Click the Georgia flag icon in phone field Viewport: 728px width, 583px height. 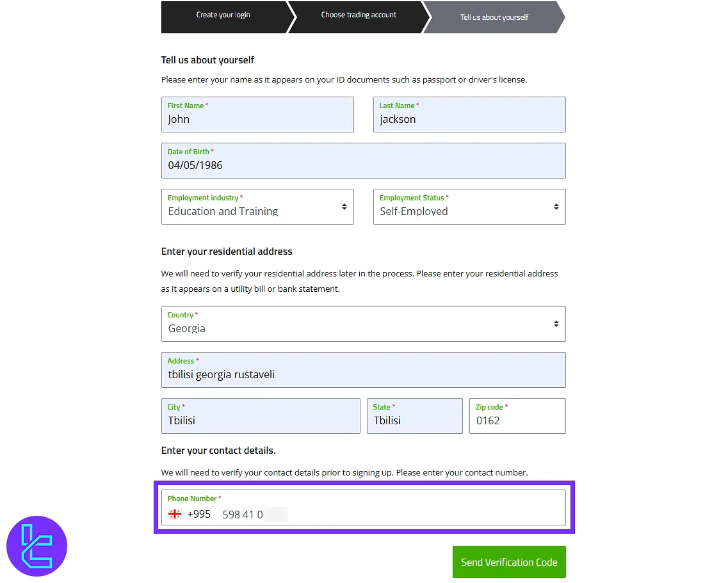[175, 514]
